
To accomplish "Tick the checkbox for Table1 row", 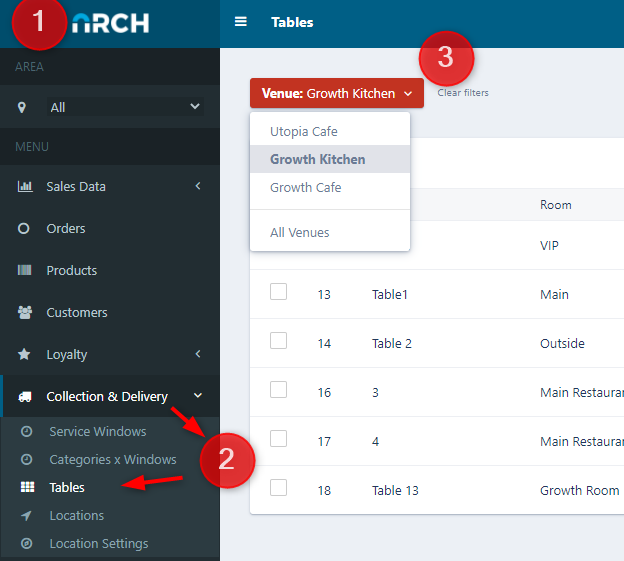I will pyautogui.click(x=278, y=292).
